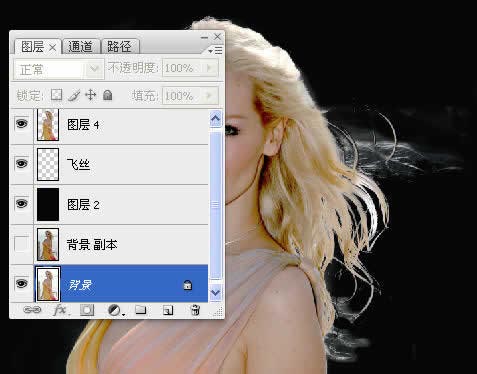Minimize the Layers panel
477x374 pixels.
[x=205, y=37]
